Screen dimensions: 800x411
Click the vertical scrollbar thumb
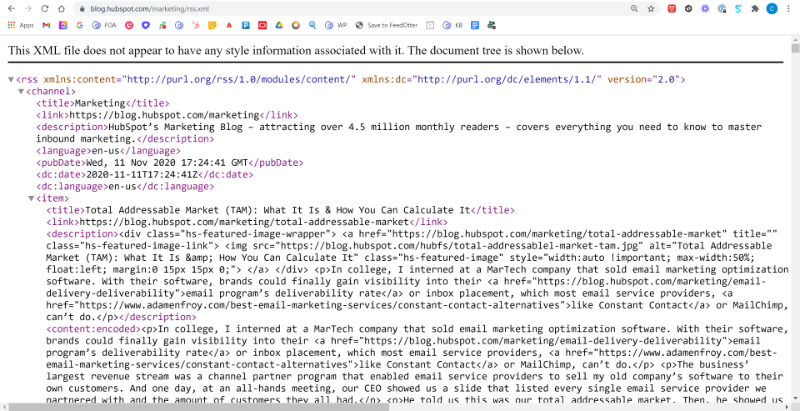point(795,48)
